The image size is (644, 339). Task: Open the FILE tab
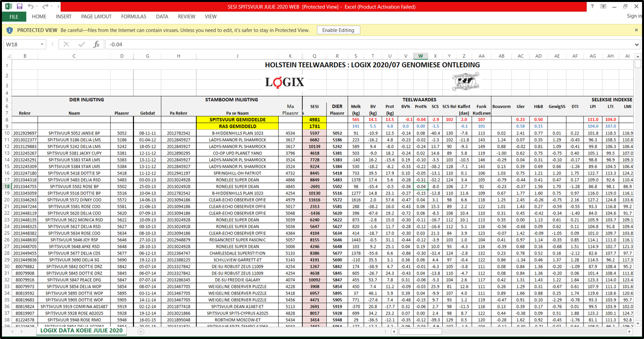point(14,17)
